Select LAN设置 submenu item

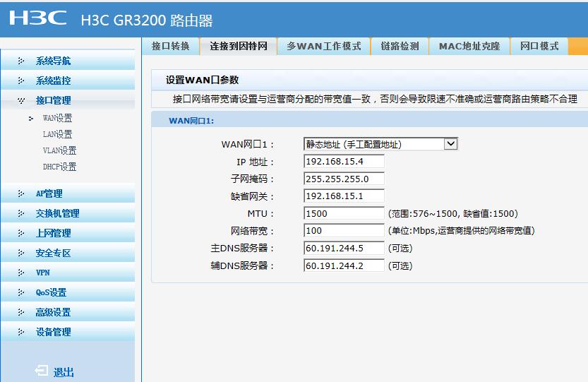pos(57,134)
